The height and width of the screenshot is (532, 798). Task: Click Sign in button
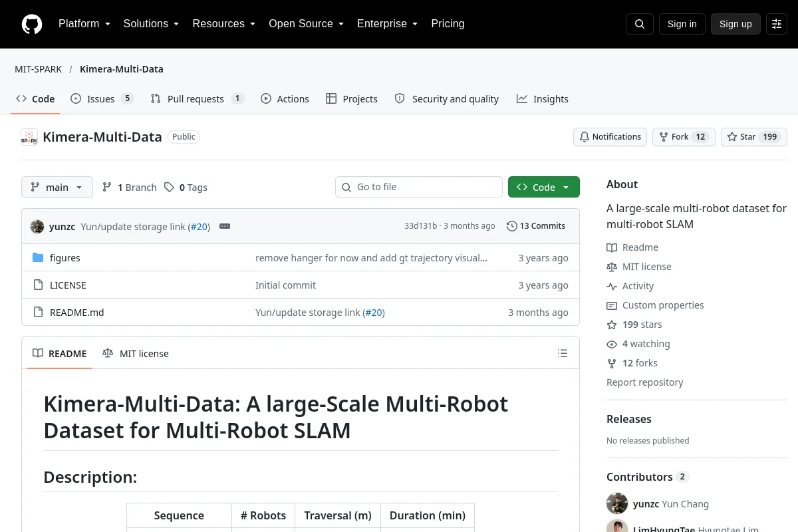[x=682, y=24]
